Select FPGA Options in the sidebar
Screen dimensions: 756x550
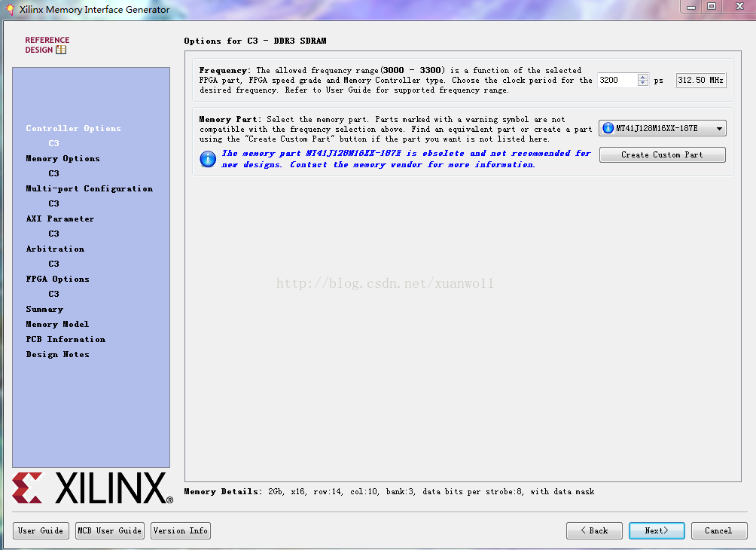coord(57,279)
